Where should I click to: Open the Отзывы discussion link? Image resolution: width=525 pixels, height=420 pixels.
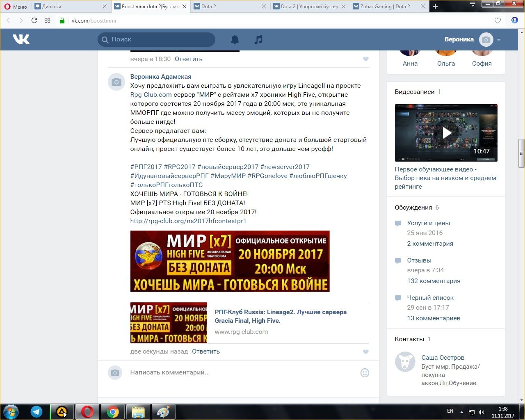point(419,260)
